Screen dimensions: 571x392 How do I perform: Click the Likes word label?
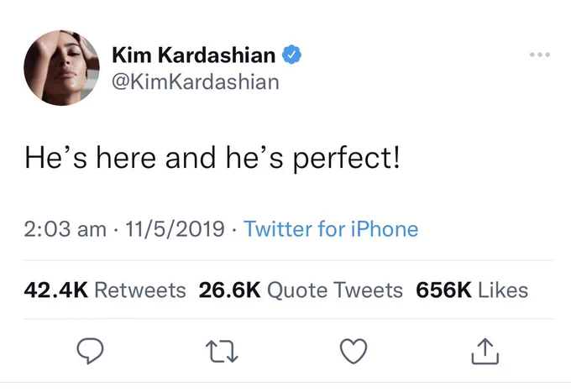tap(503, 290)
